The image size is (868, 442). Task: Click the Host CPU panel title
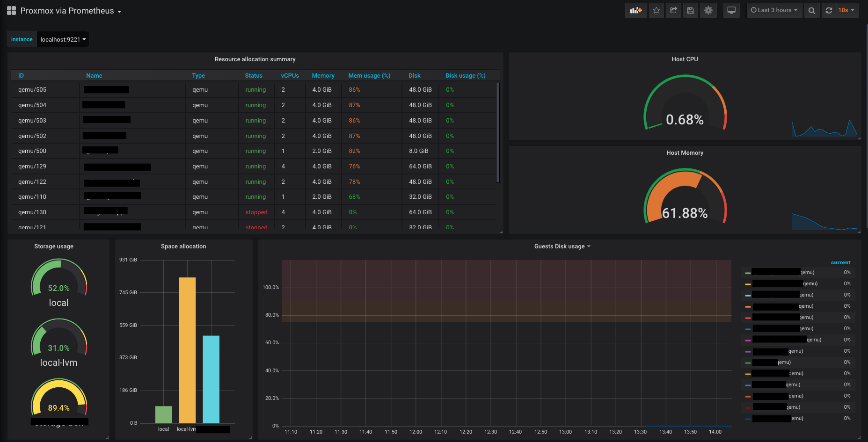pos(685,59)
